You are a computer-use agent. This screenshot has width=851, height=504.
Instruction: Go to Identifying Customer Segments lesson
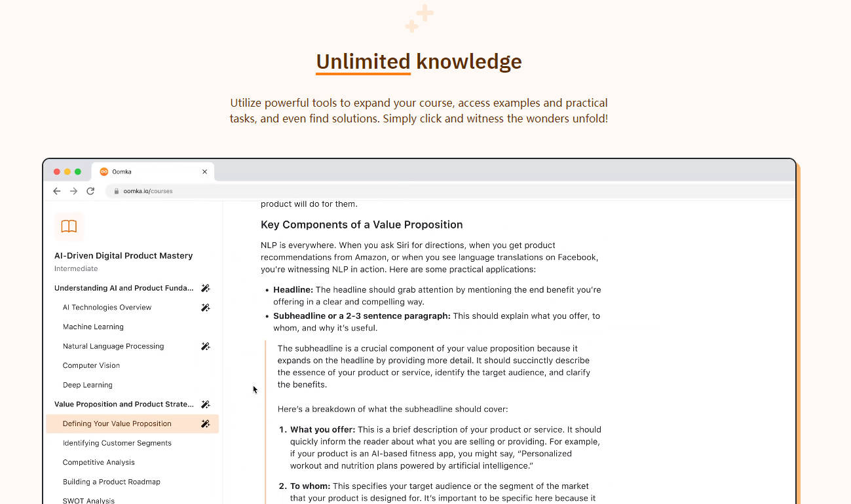(117, 443)
